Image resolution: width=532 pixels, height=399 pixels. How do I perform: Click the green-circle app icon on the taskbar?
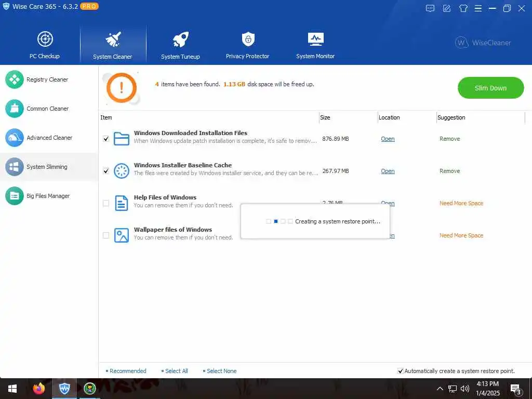[x=90, y=389]
